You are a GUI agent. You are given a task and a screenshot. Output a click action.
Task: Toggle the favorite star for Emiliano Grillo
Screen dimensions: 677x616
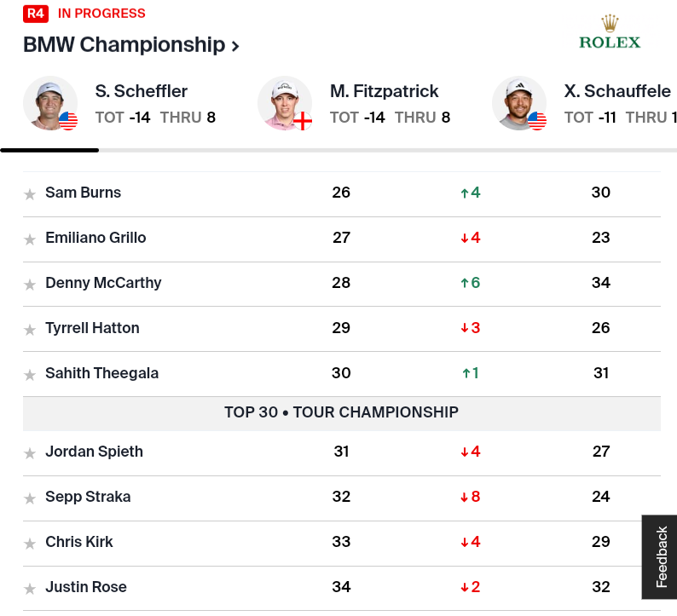click(30, 239)
